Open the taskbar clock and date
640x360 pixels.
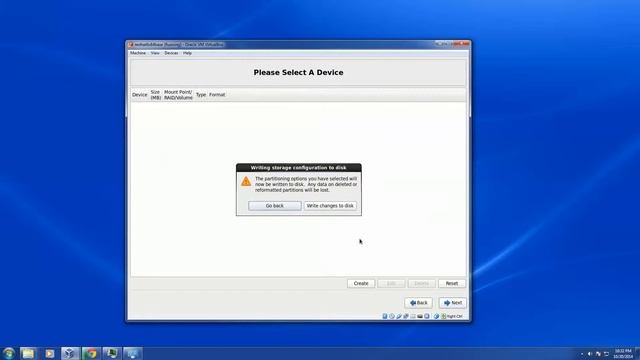coord(623,354)
